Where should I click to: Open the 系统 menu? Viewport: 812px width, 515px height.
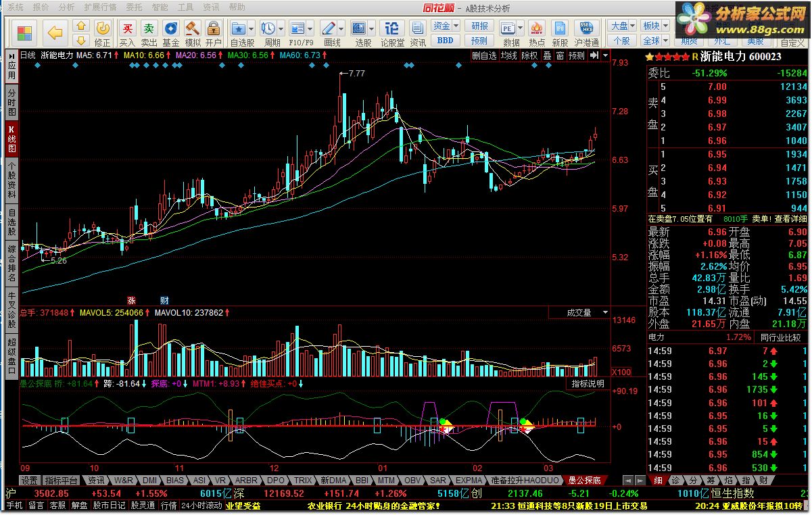(16, 7)
